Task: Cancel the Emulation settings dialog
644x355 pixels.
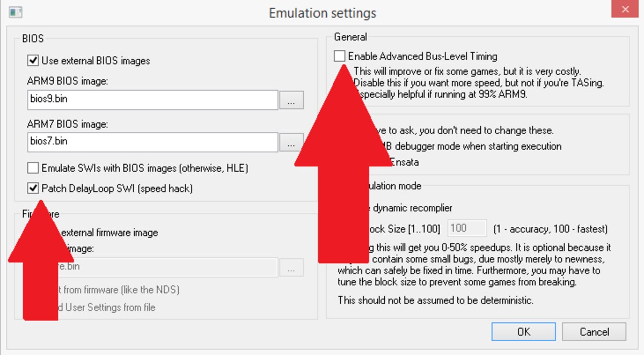Action: [594, 332]
